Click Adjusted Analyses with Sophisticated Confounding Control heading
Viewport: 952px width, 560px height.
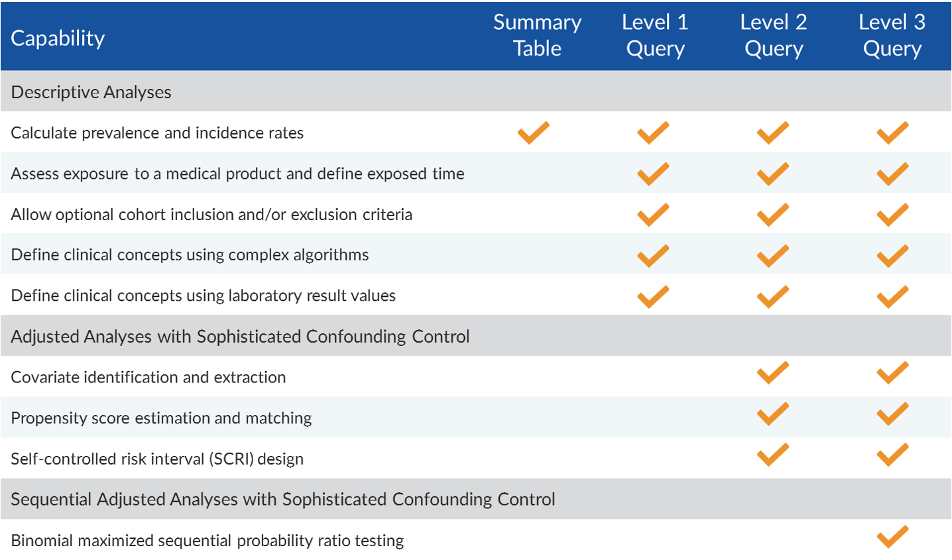tap(240, 337)
